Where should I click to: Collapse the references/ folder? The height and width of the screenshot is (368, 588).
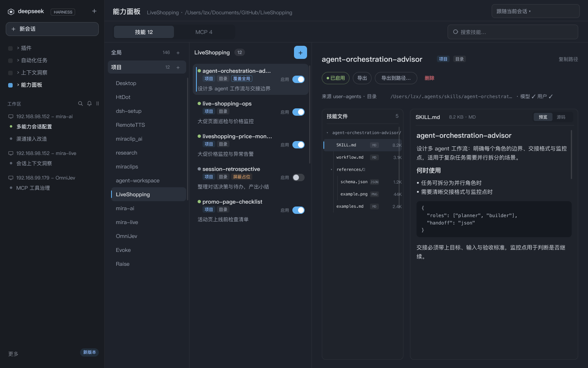coord(332,170)
